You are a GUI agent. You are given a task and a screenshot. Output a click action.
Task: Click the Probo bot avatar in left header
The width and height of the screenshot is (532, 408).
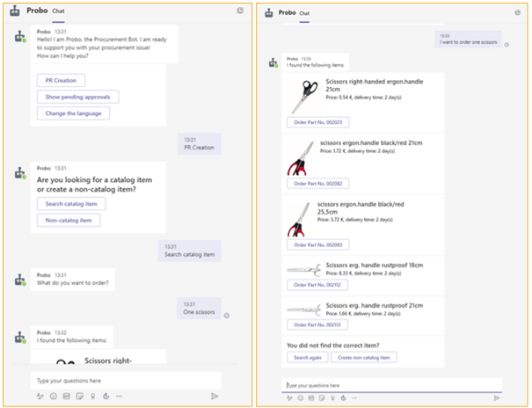[x=15, y=12]
